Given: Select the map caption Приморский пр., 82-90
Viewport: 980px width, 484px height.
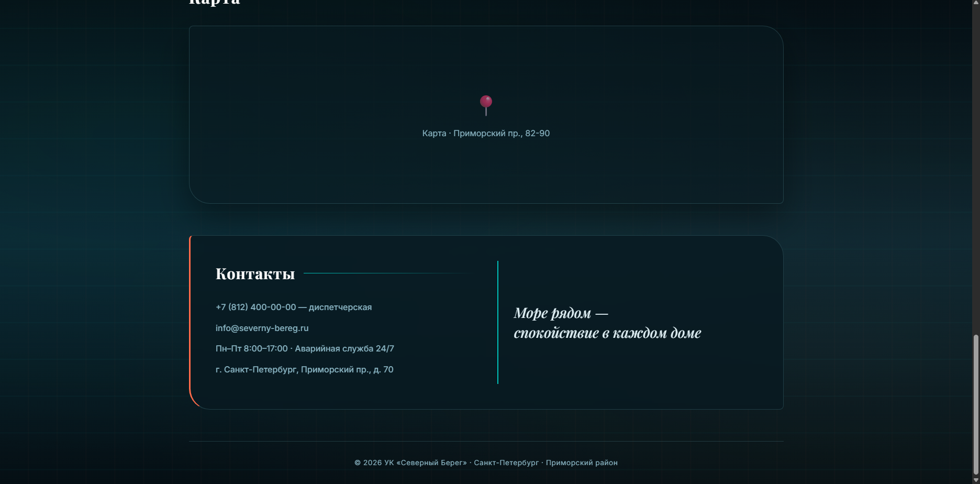Looking at the screenshot, I should pyautogui.click(x=502, y=134).
